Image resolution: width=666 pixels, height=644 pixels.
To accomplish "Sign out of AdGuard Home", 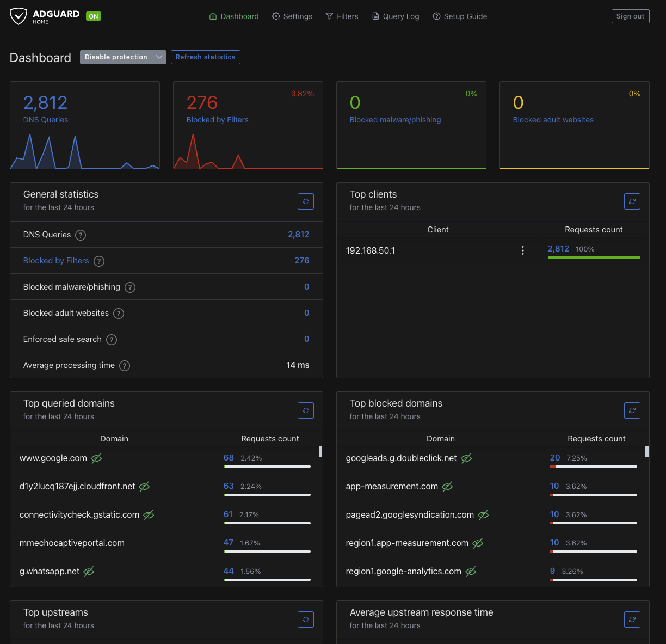I will (631, 16).
